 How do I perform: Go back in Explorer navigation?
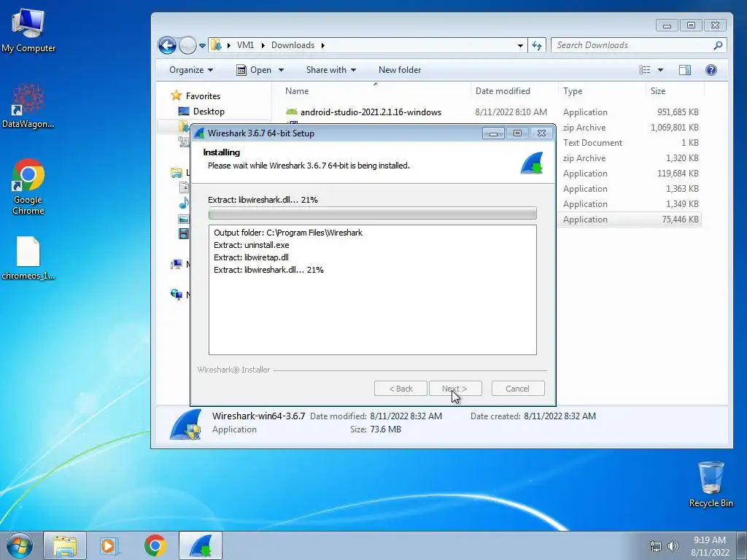(x=167, y=46)
